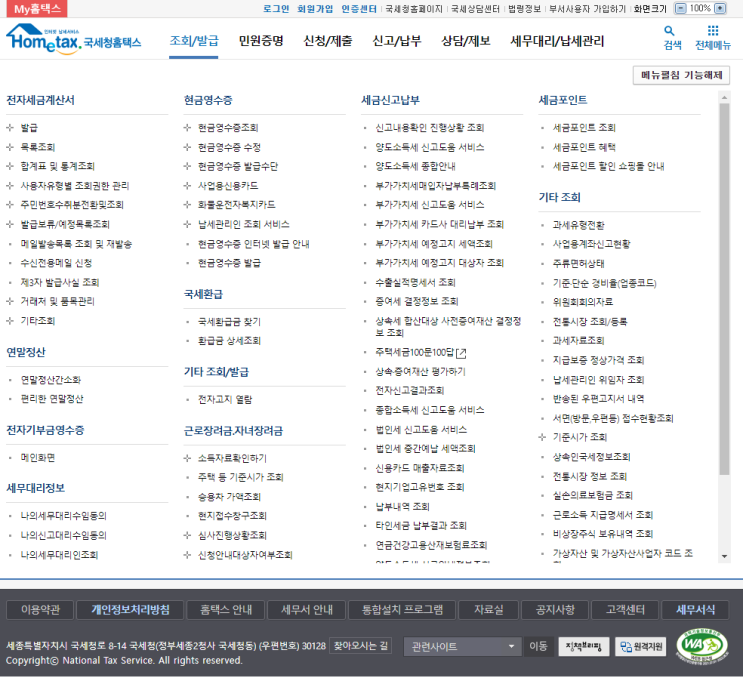
Task: Expand 사용자유형별 조회권한 관리
Action: click(x=9, y=185)
